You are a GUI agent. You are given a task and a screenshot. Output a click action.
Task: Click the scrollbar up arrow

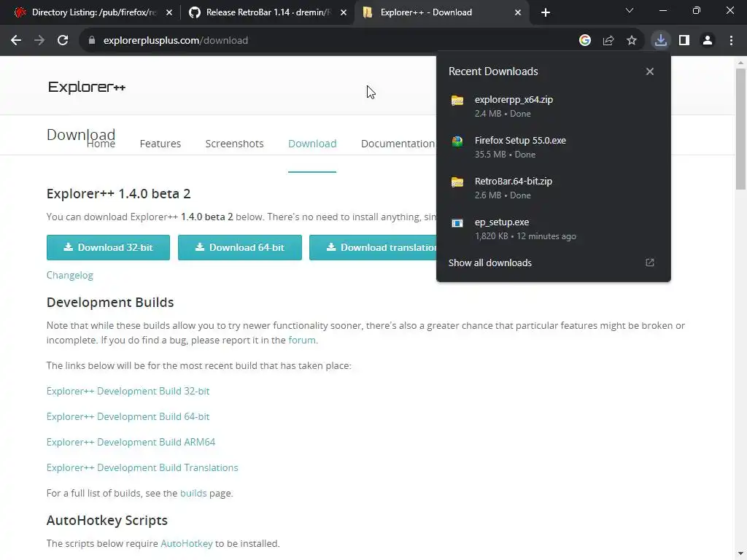[x=740, y=63]
